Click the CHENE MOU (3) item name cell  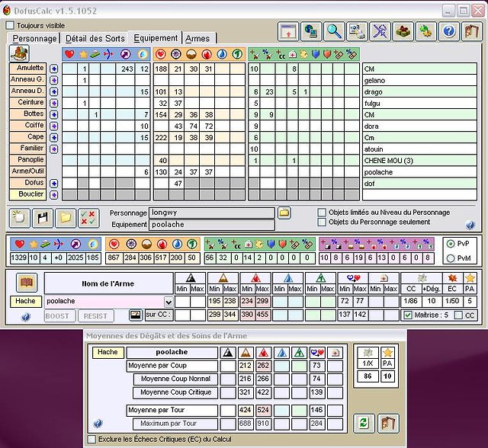[419, 161]
